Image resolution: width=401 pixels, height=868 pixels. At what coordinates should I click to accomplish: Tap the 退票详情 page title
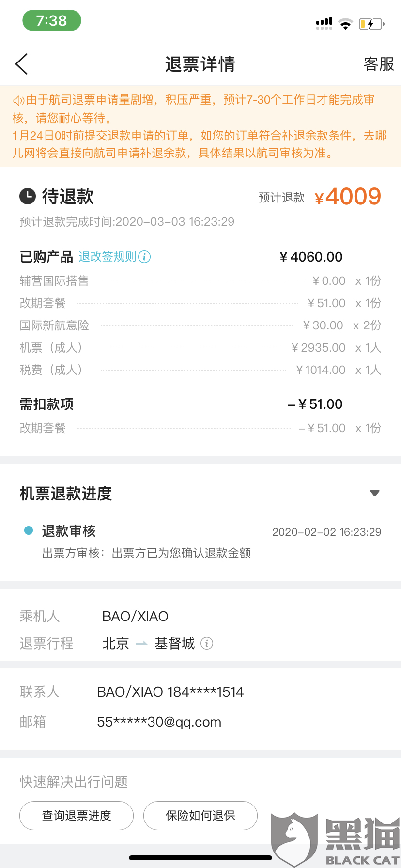pyautogui.click(x=200, y=64)
